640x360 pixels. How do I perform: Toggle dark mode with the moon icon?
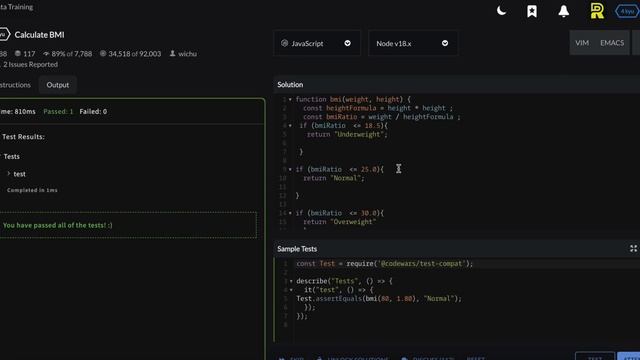click(501, 11)
